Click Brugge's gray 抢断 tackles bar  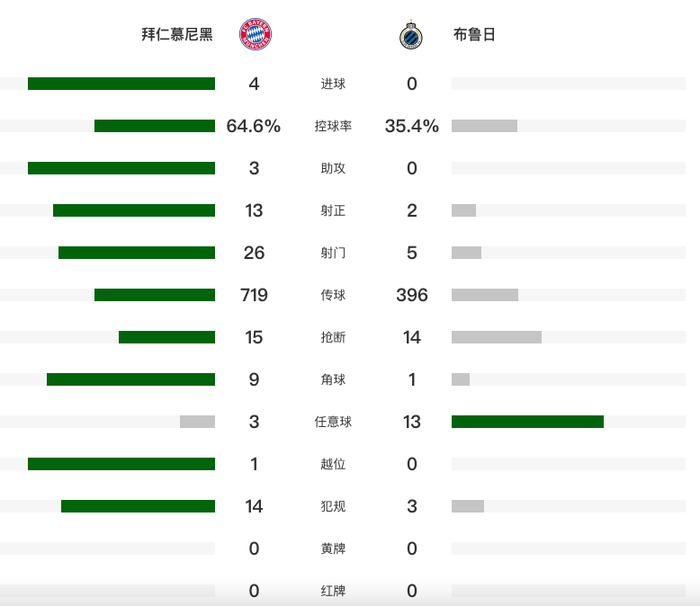click(x=497, y=337)
